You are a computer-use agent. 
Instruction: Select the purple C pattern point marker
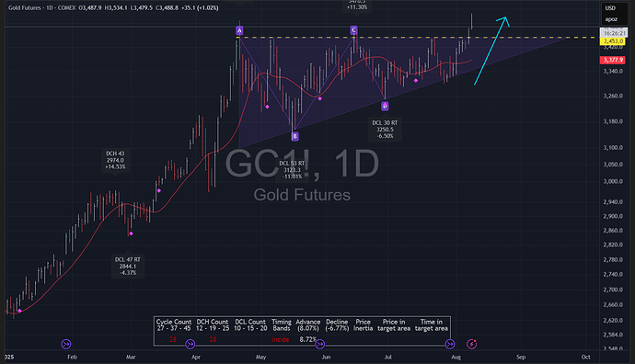[x=353, y=30]
